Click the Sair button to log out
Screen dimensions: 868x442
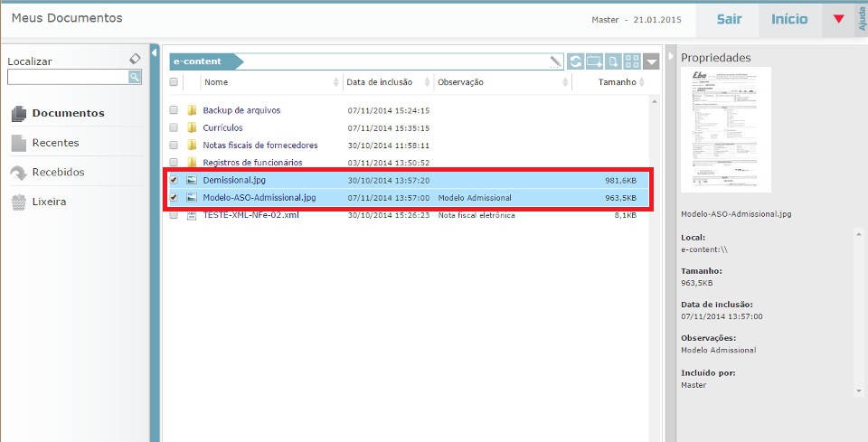(x=730, y=19)
